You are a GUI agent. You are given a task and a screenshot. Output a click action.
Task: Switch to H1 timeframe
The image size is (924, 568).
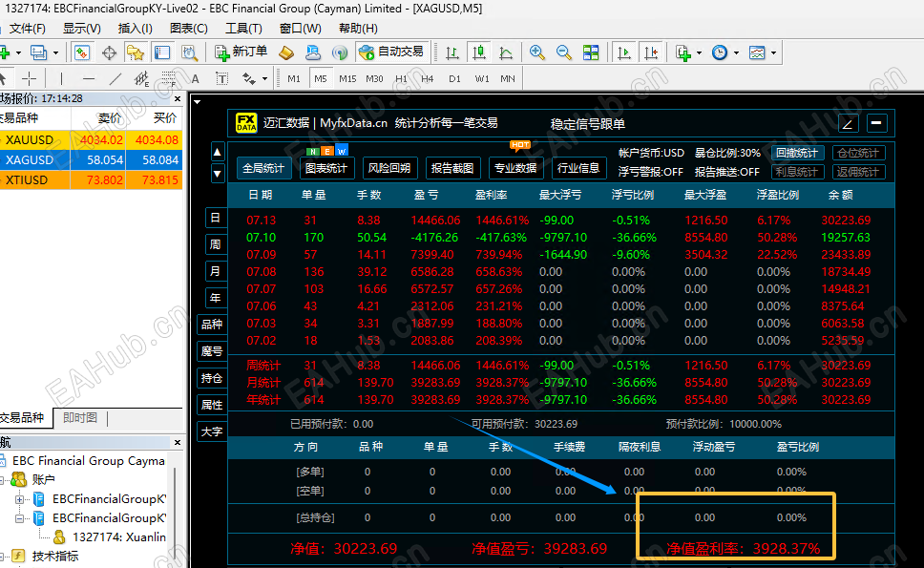coord(401,79)
